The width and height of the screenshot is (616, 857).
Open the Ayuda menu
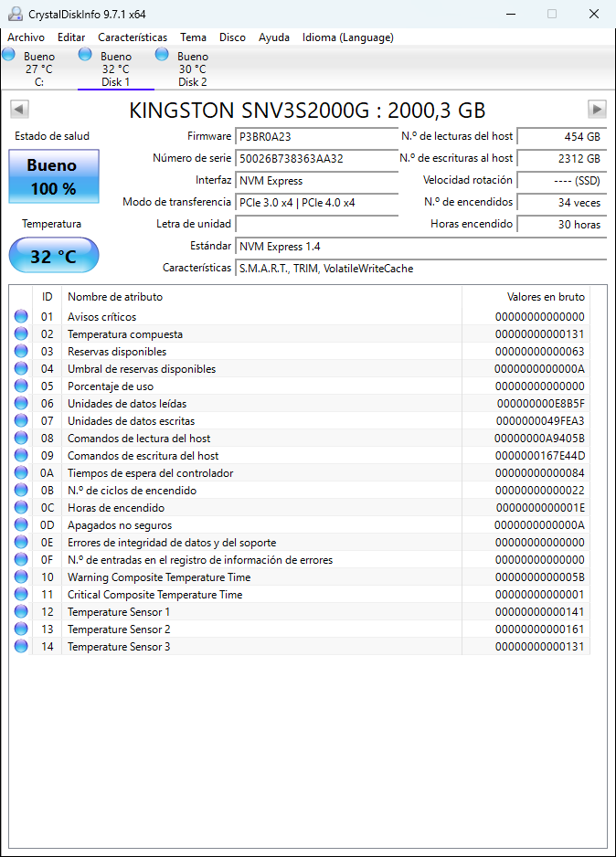(x=274, y=37)
